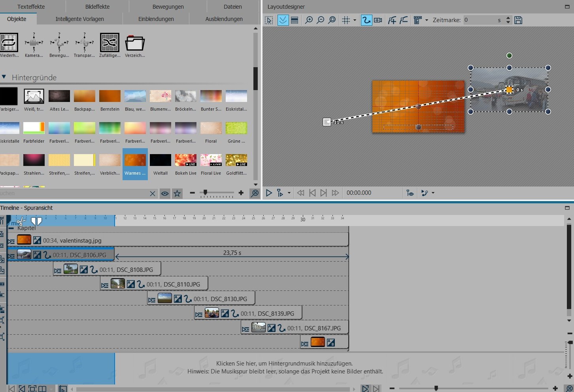Switch to the Intelligente Vorlagen tab

[x=79, y=19]
